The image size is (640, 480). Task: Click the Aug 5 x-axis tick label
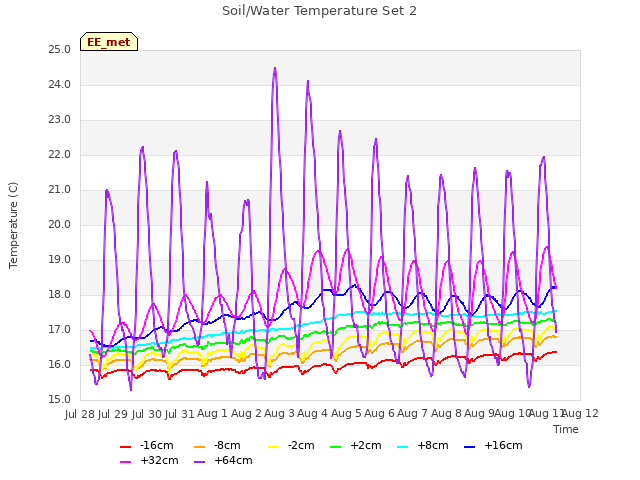click(x=346, y=413)
